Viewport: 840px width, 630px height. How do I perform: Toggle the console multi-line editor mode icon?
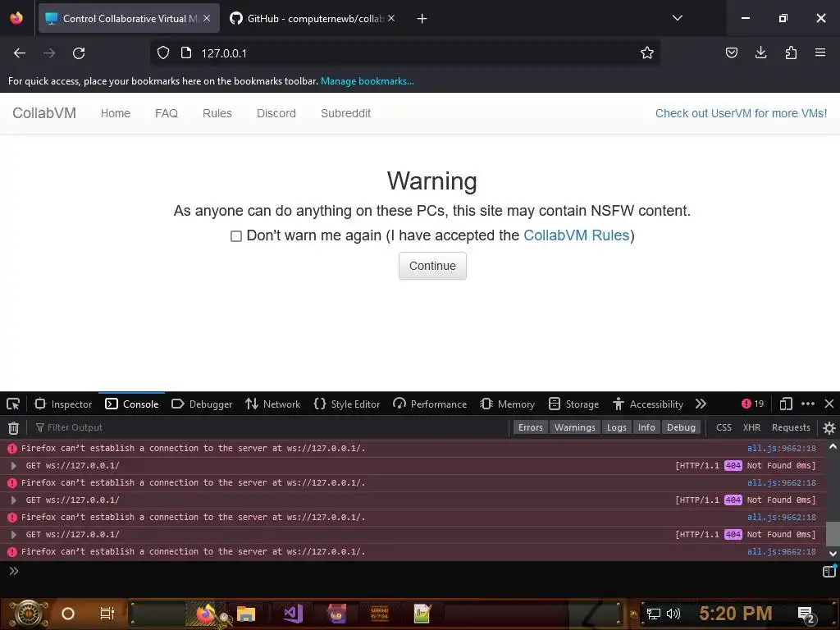click(829, 571)
